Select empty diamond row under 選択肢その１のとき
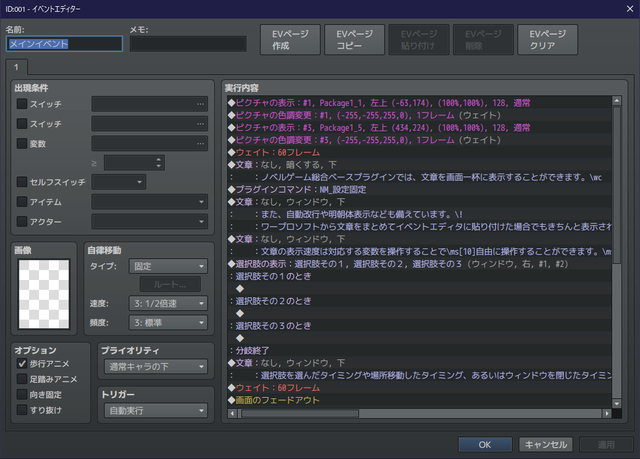 419,288
